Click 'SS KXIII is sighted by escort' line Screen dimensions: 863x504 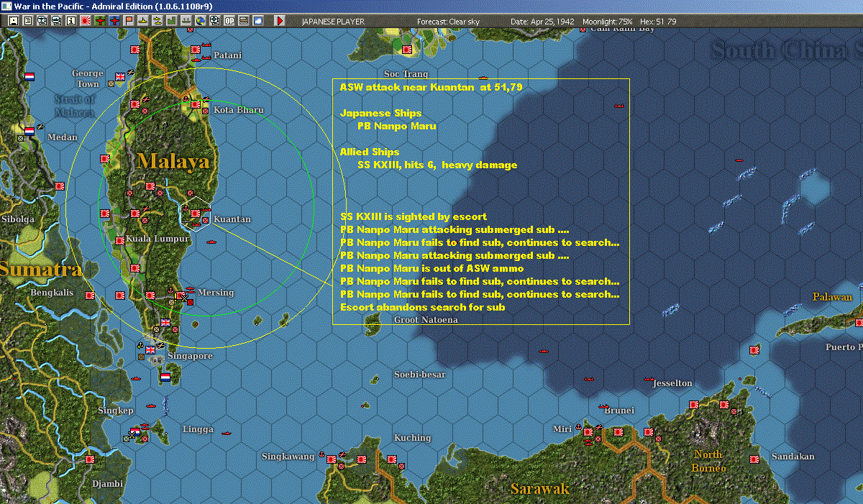414,216
